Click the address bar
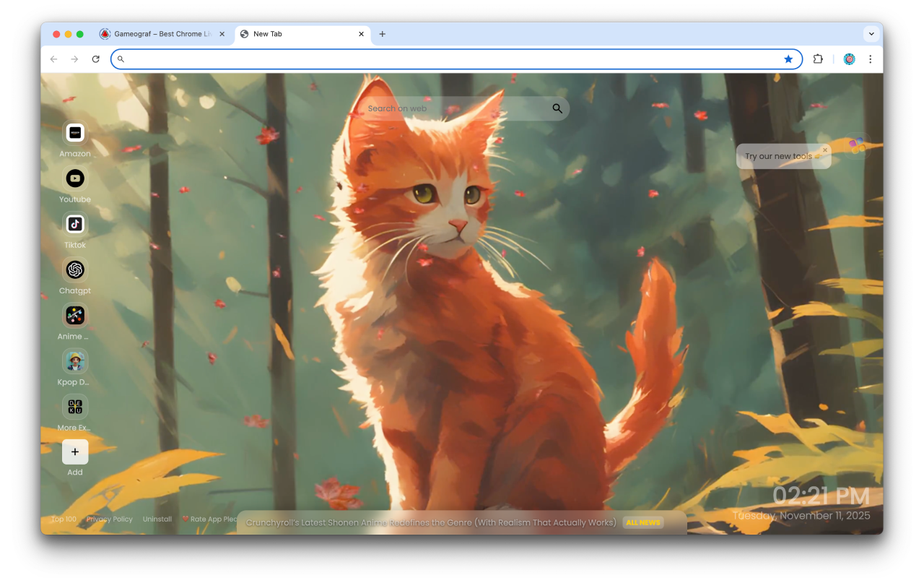924x578 pixels. tap(456, 59)
